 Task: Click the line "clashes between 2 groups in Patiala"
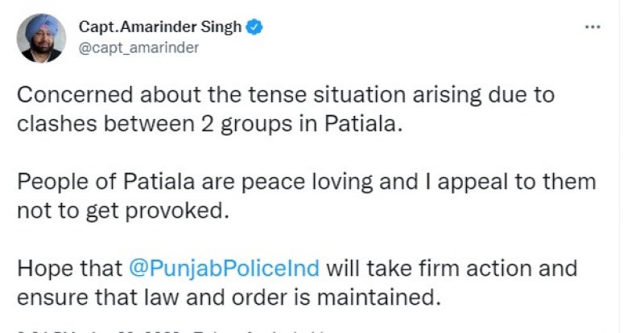pyautogui.click(x=208, y=125)
